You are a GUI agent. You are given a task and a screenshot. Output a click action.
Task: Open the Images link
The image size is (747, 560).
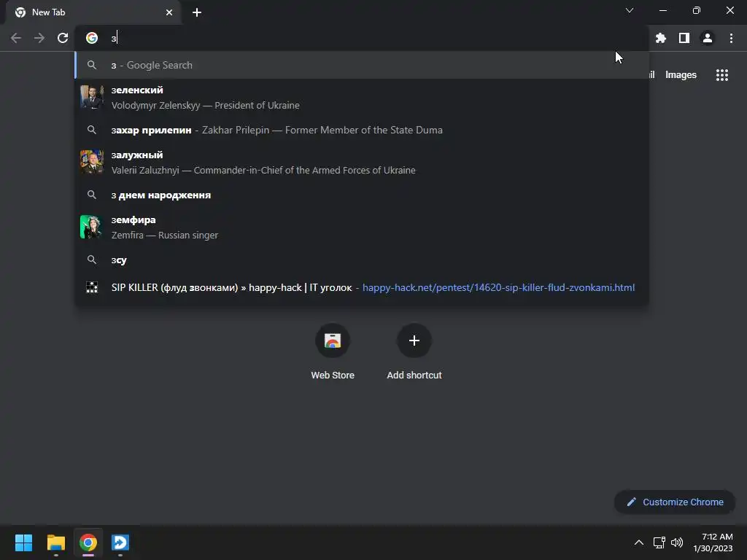tap(681, 75)
